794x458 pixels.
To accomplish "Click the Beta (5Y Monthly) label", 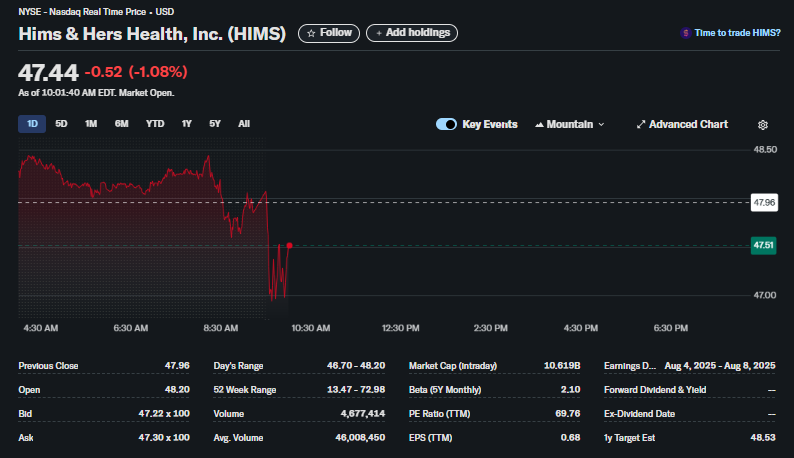I will click(x=445, y=390).
